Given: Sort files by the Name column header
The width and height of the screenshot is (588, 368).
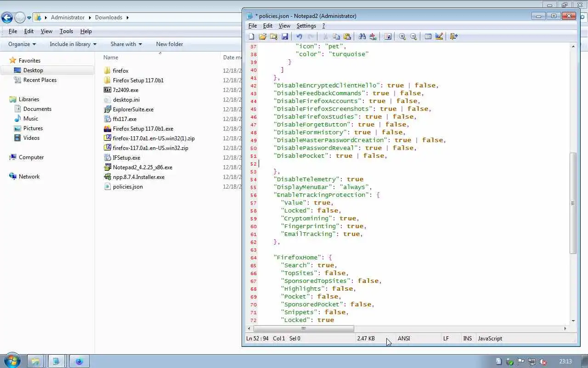Looking at the screenshot, I should point(111,57).
